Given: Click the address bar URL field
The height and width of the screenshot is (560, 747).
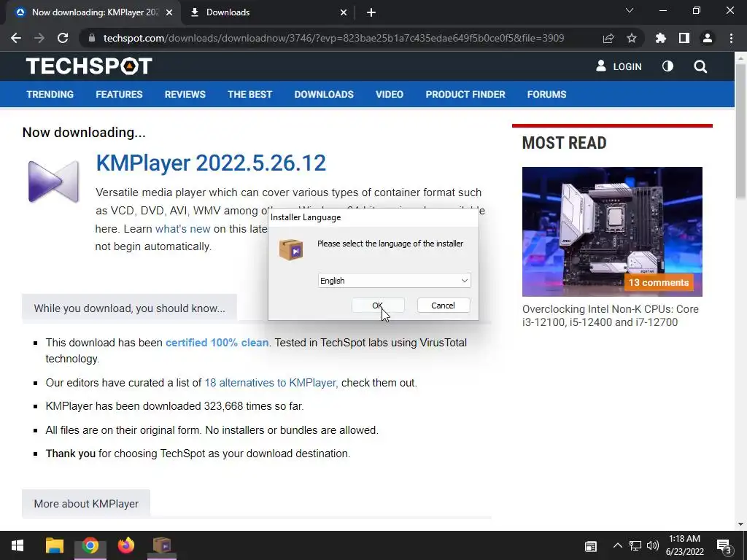Looking at the screenshot, I should click(333, 38).
